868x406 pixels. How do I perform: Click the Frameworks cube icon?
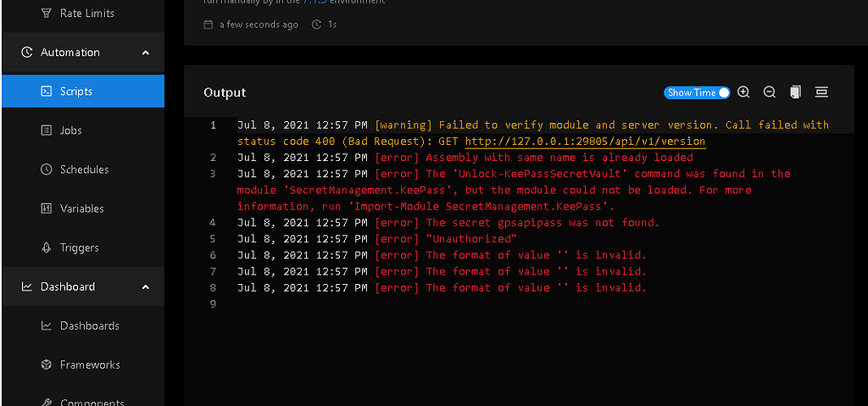(47, 364)
